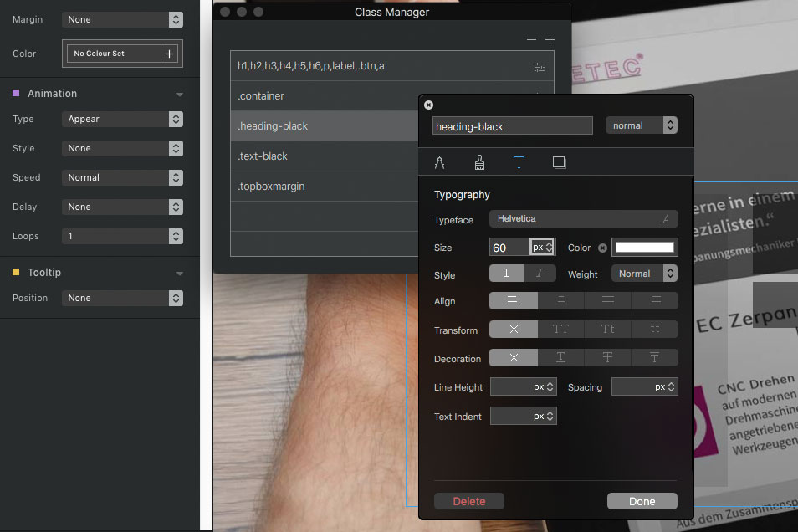Image resolution: width=798 pixels, height=532 pixels.
Task: Clear the typography color with x icon
Action: [x=602, y=248]
